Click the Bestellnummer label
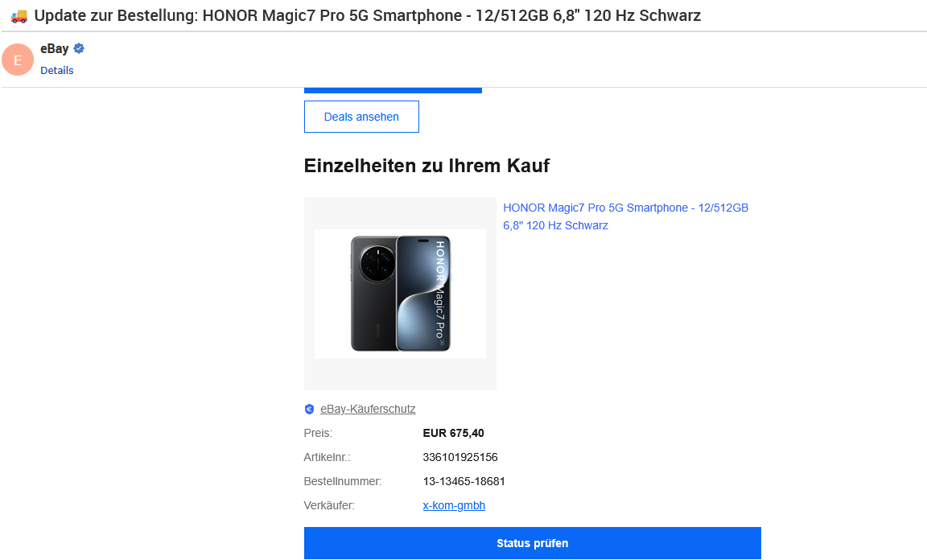This screenshot has width=927, height=560. (342, 481)
